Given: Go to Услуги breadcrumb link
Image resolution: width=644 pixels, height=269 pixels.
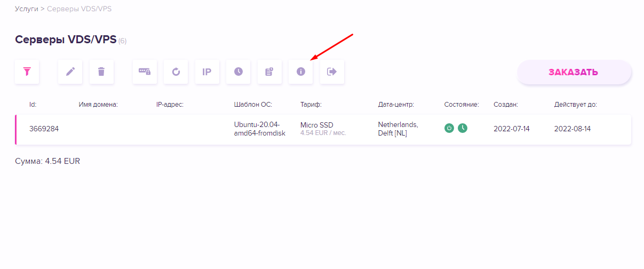Looking at the screenshot, I should click(x=26, y=9).
